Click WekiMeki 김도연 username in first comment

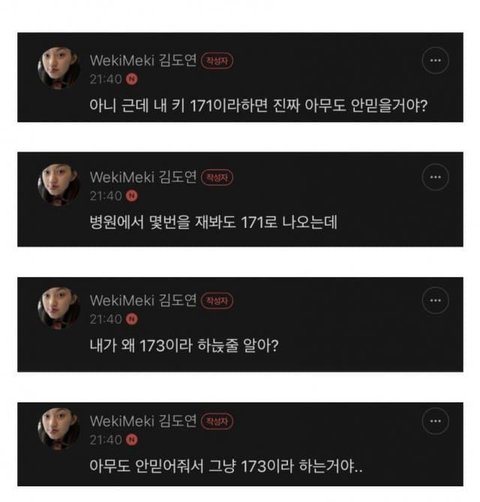click(x=143, y=60)
